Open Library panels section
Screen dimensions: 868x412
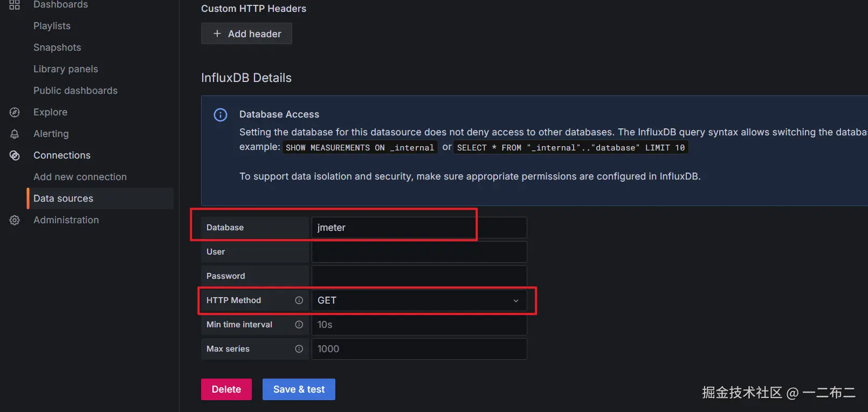(x=66, y=69)
